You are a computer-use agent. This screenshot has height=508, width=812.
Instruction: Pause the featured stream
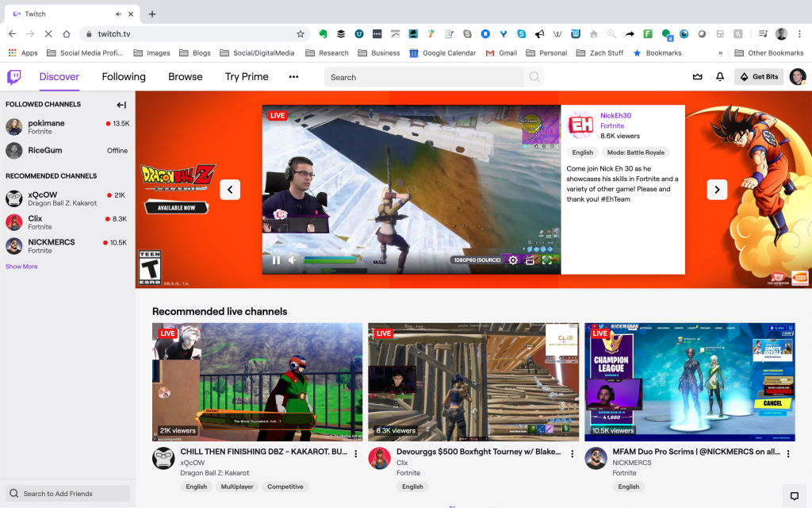coord(276,260)
